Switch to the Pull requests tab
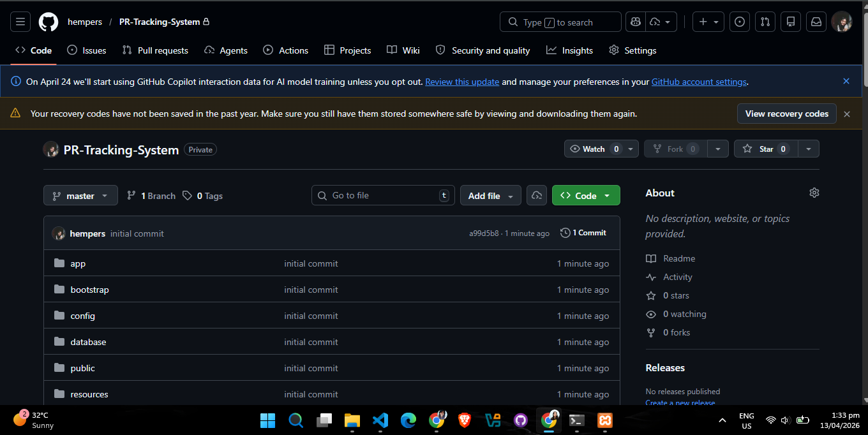 [x=155, y=50]
